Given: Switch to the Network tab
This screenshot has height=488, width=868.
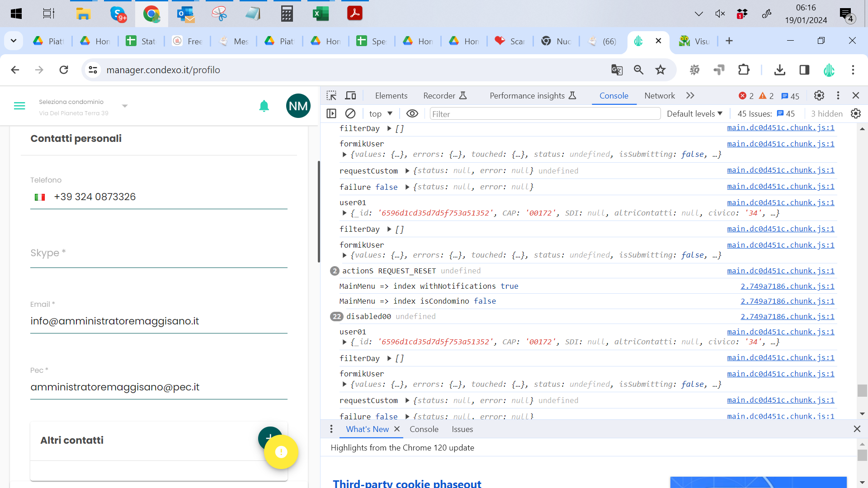Looking at the screenshot, I should (x=659, y=96).
